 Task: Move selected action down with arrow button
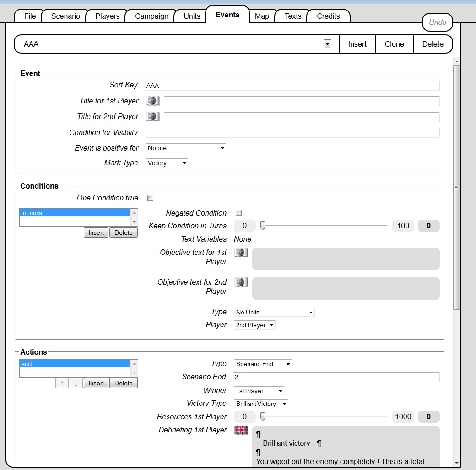coord(76,383)
